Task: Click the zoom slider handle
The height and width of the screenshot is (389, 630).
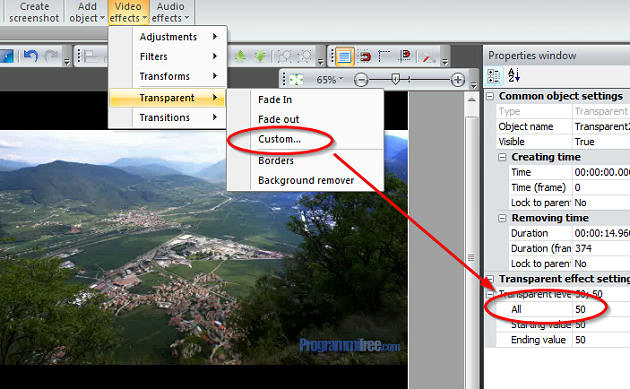Action: coord(395,79)
